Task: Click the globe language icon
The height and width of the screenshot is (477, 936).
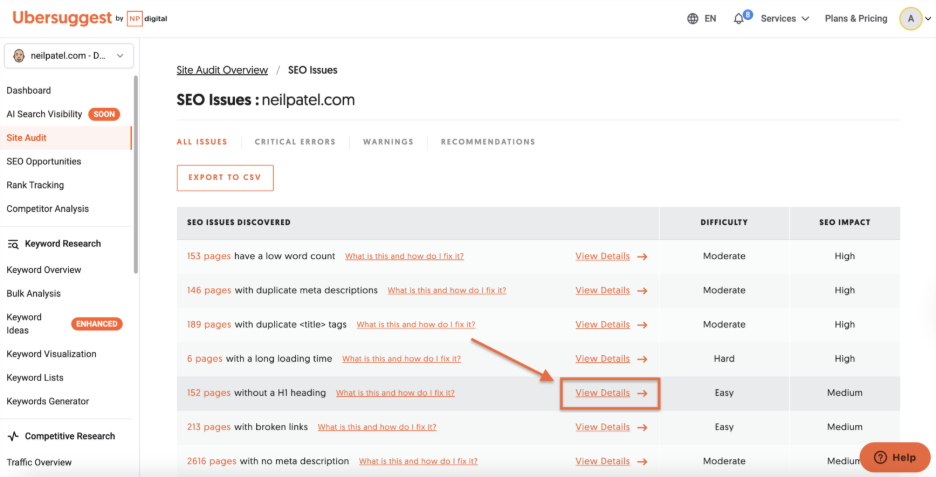Action: [x=692, y=19]
